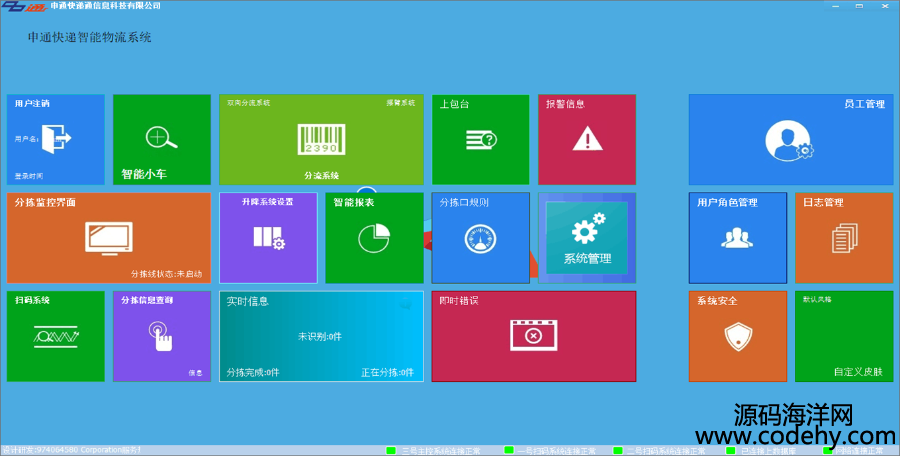
Task: Open the 系统管理 gears tile
Action: 587,238
